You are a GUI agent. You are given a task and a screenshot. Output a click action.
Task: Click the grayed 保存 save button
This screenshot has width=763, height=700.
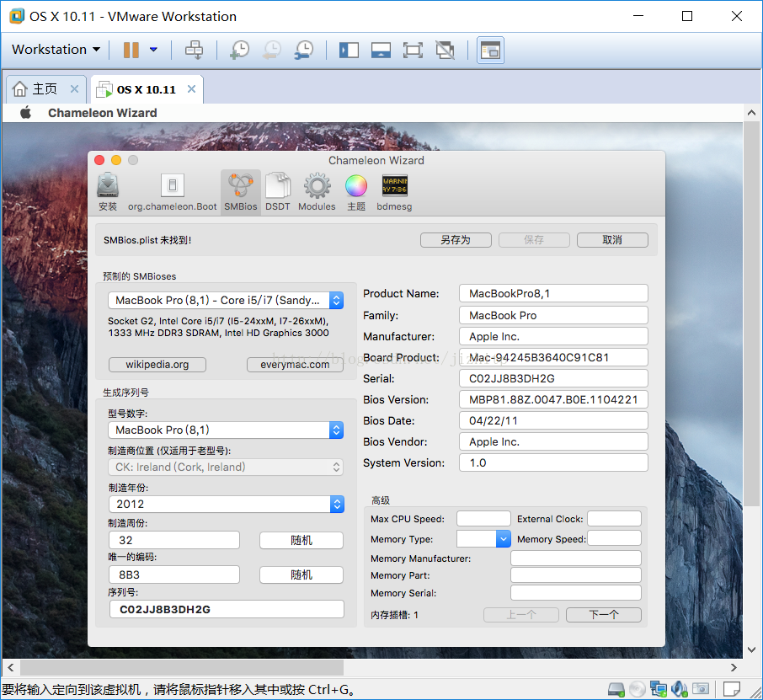coord(534,240)
